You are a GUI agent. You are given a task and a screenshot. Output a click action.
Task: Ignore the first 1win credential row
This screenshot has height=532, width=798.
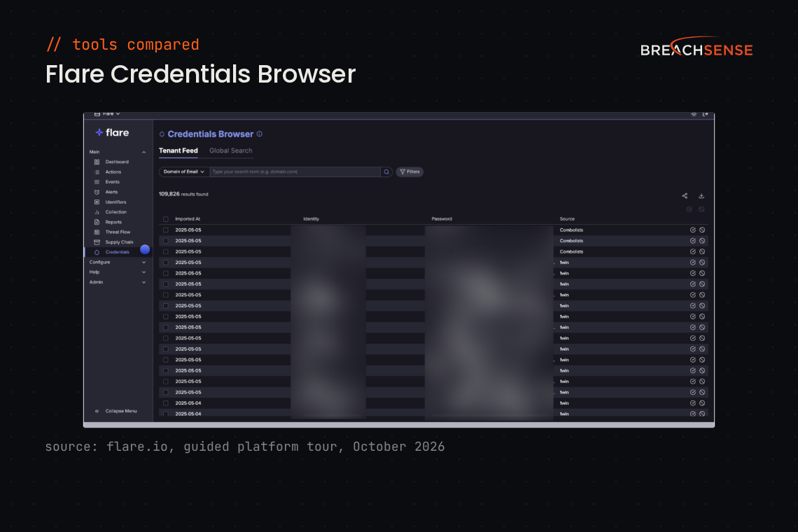pyautogui.click(x=702, y=262)
